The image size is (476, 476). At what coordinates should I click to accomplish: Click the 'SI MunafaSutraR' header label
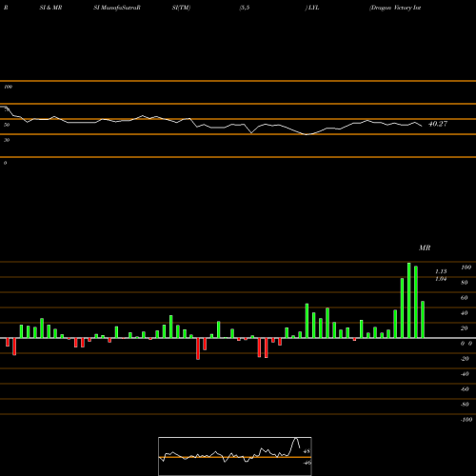click(x=117, y=8)
